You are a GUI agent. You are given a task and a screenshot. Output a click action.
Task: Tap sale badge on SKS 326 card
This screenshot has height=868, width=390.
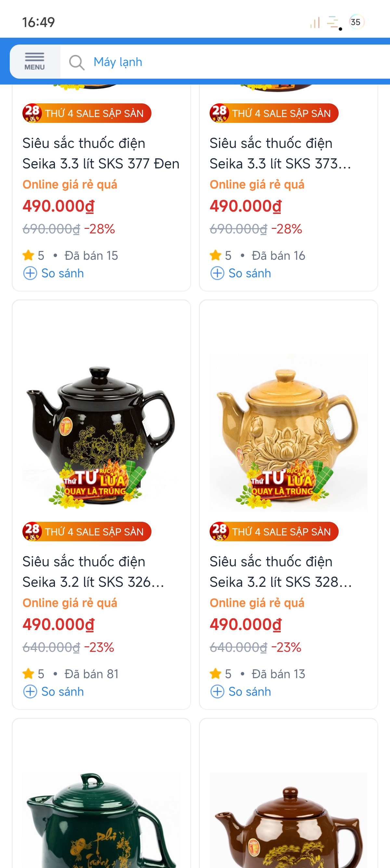point(87,532)
